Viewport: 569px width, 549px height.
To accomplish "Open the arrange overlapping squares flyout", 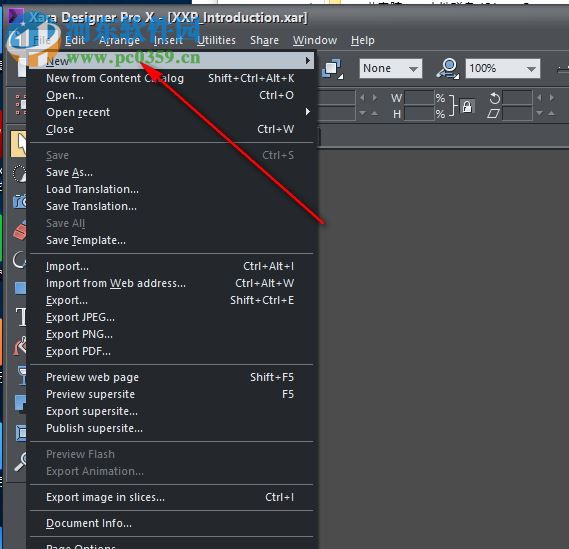I will click(x=332, y=69).
